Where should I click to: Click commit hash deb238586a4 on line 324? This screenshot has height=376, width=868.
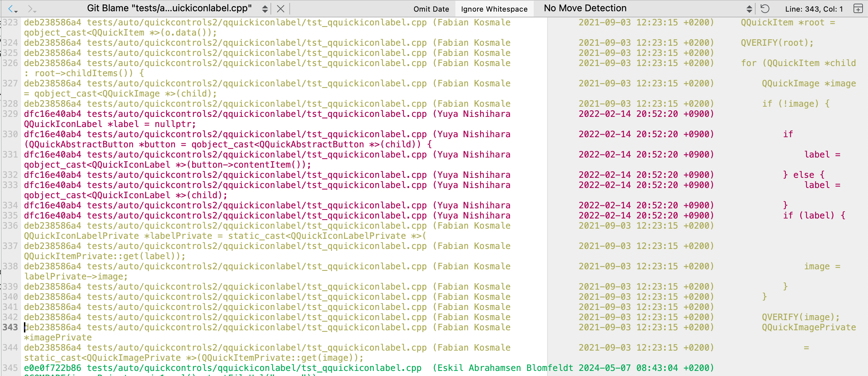(x=53, y=43)
